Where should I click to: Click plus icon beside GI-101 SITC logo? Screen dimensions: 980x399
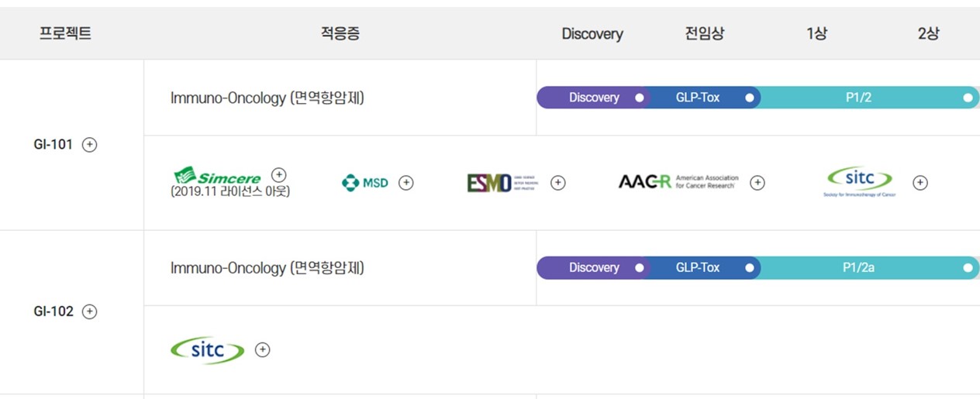pos(920,183)
